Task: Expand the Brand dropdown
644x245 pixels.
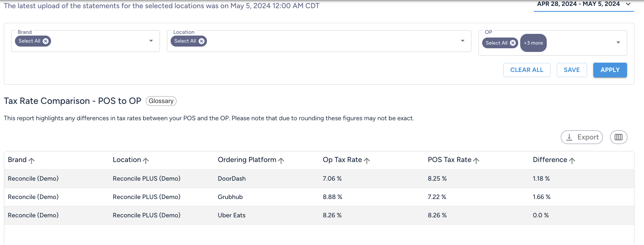Action: click(x=151, y=41)
